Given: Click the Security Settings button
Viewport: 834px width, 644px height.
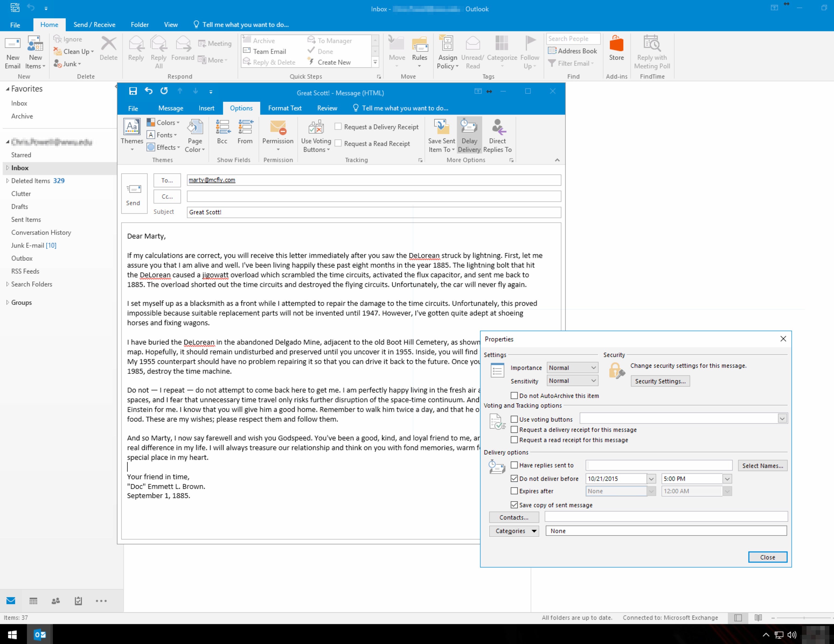Looking at the screenshot, I should pos(660,381).
